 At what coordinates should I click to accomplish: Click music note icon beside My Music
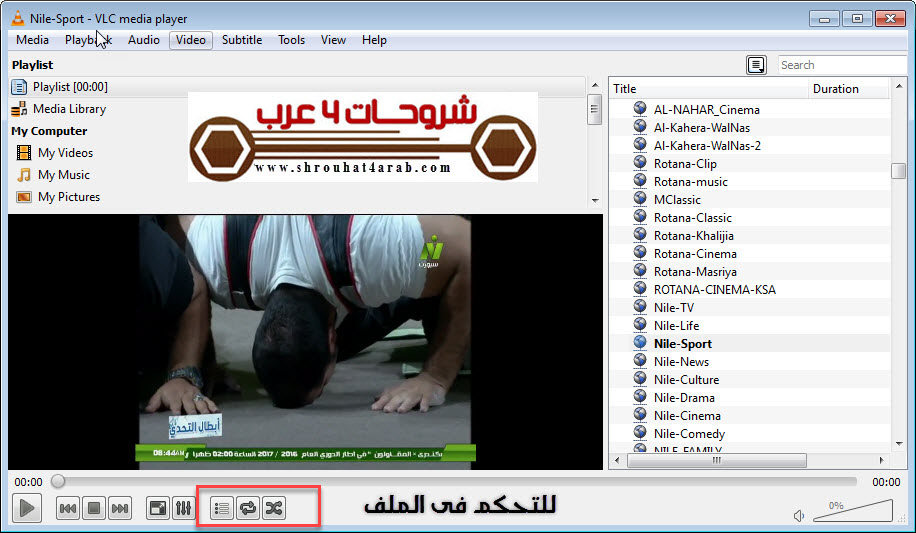point(24,175)
